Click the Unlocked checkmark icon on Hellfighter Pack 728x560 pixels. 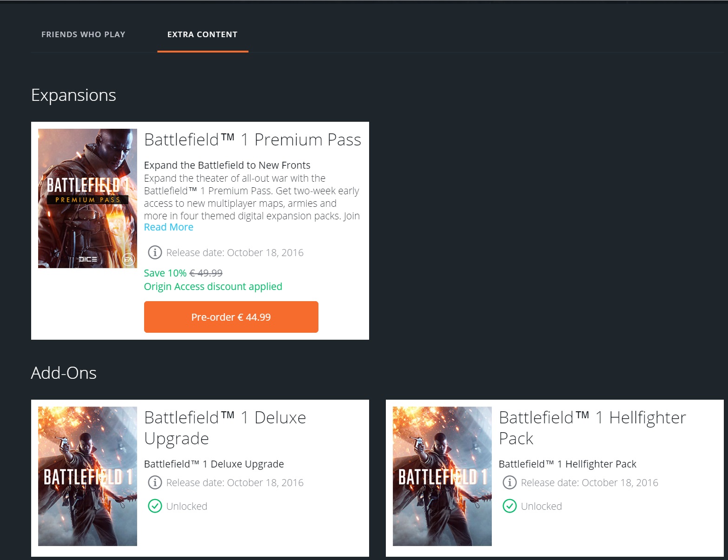coord(510,506)
